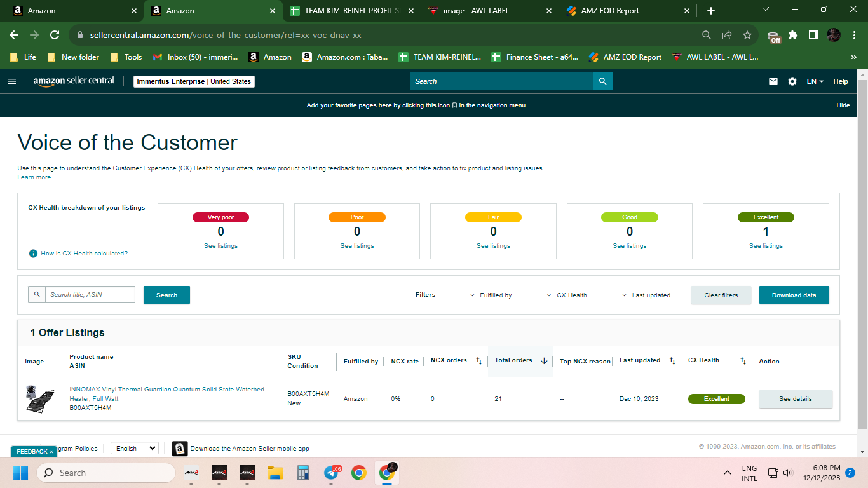Expand the Fulfilled by filter
This screenshot has height=488, width=868.
(491, 295)
